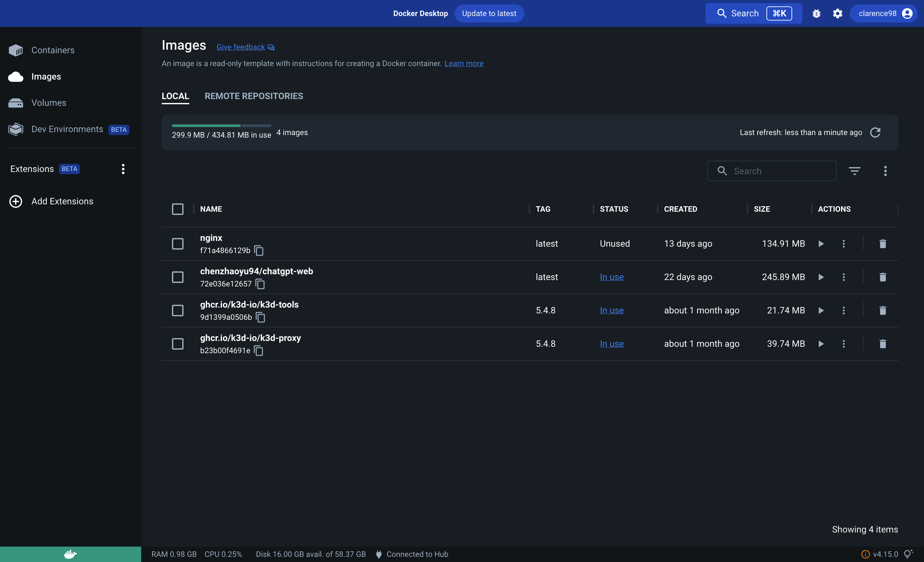Click the Docker whale icon in status bar
This screenshot has width=924, height=562.
[x=70, y=554]
